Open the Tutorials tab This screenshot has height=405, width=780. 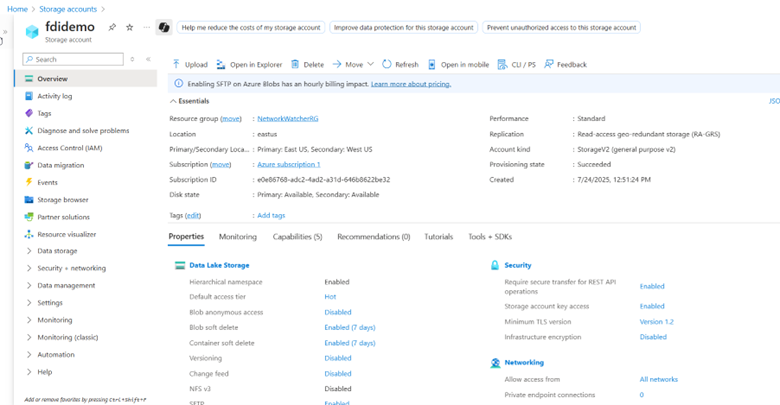tap(439, 237)
